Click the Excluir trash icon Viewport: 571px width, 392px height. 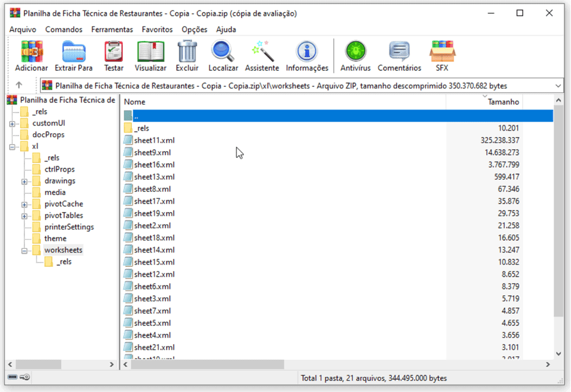point(186,52)
